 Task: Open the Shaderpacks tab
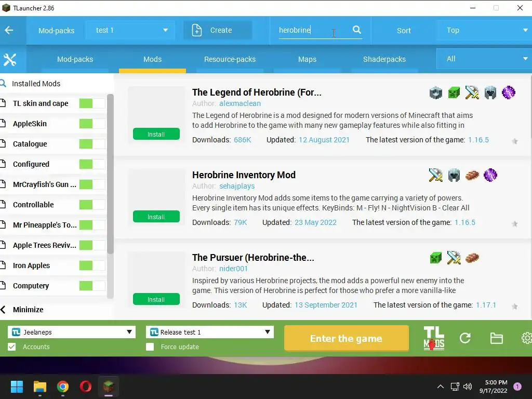pyautogui.click(x=384, y=59)
